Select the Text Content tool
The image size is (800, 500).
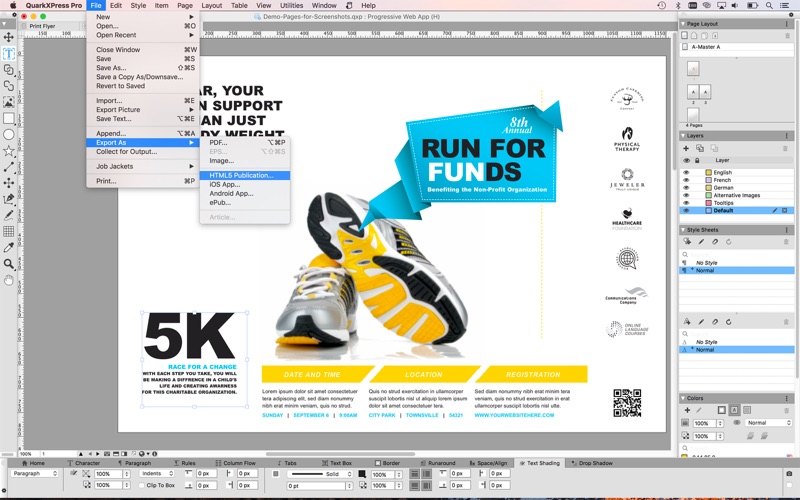click(9, 54)
